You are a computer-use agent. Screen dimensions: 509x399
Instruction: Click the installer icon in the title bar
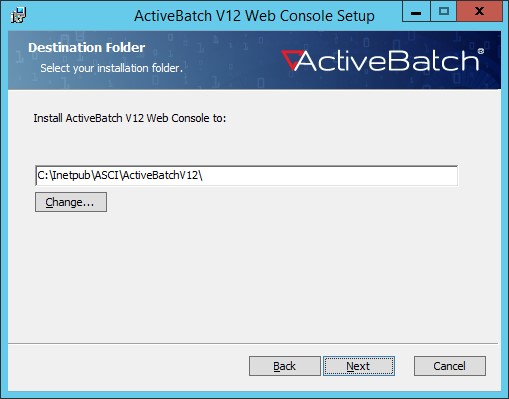click(x=18, y=15)
